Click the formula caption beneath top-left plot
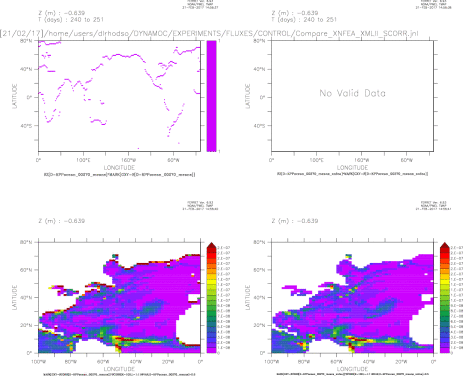Viewport: 463px width, 376px height. pos(119,174)
